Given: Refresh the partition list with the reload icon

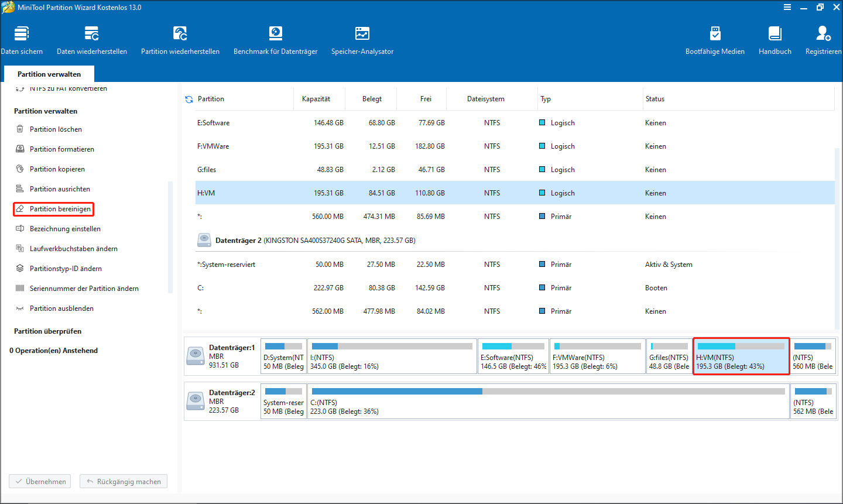Looking at the screenshot, I should pos(189,100).
